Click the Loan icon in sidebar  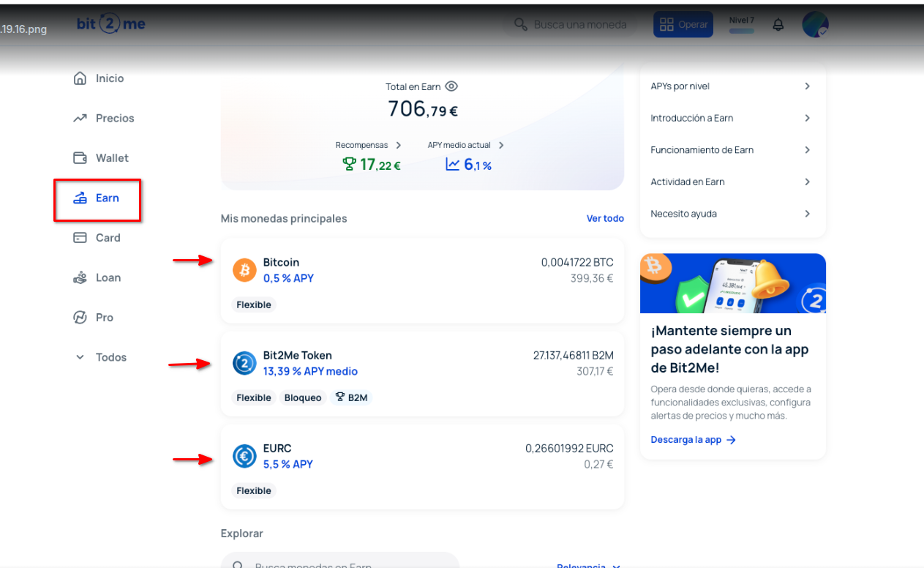coord(80,277)
